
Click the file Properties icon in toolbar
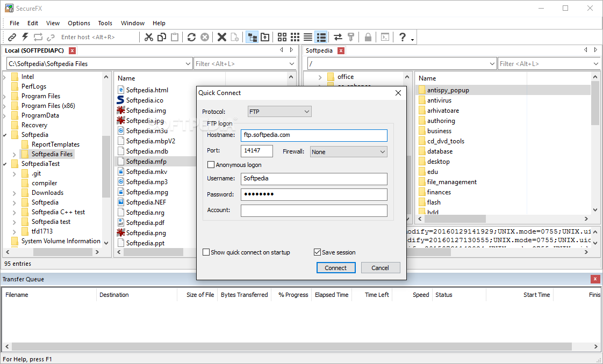point(234,37)
